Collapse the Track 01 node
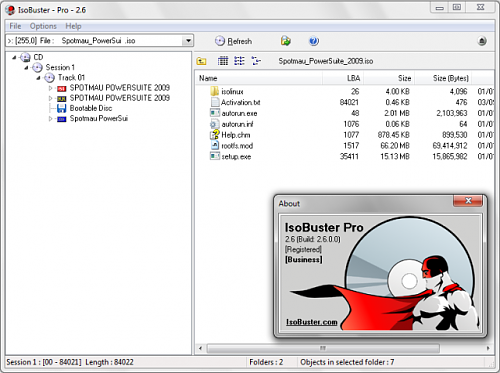Viewport: 500px width, 373px height. click(x=39, y=78)
